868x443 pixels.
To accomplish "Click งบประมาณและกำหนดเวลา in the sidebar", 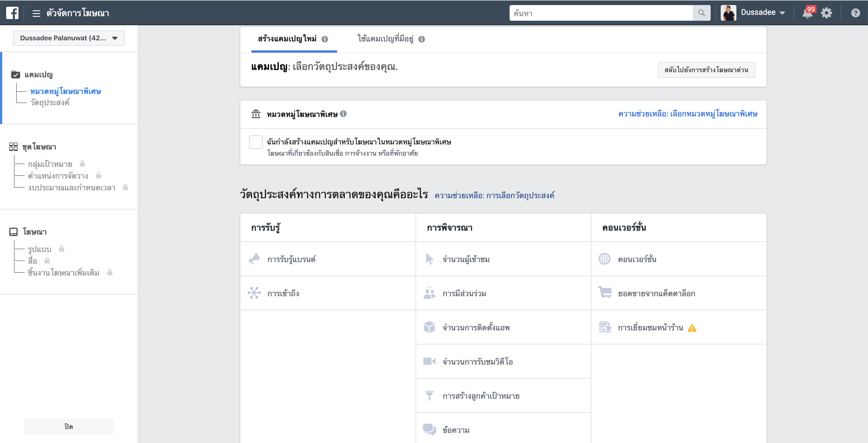I will point(71,188).
